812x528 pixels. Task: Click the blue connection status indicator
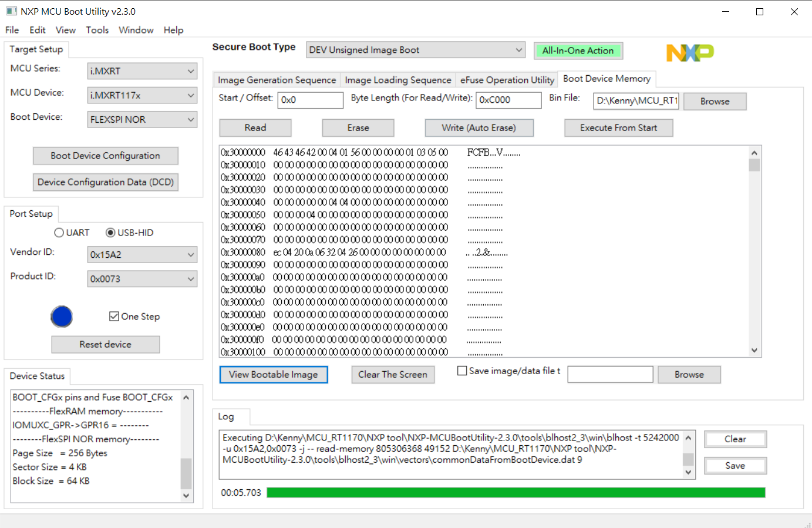pyautogui.click(x=61, y=316)
